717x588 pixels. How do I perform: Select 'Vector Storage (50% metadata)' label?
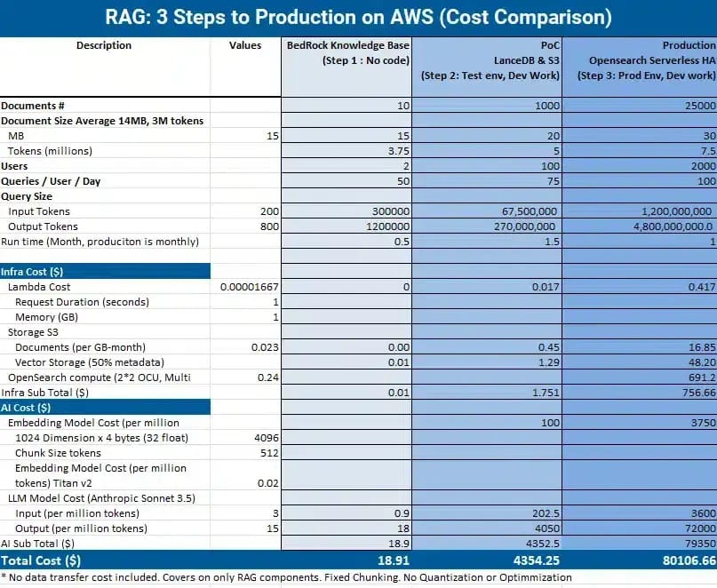click(x=89, y=362)
